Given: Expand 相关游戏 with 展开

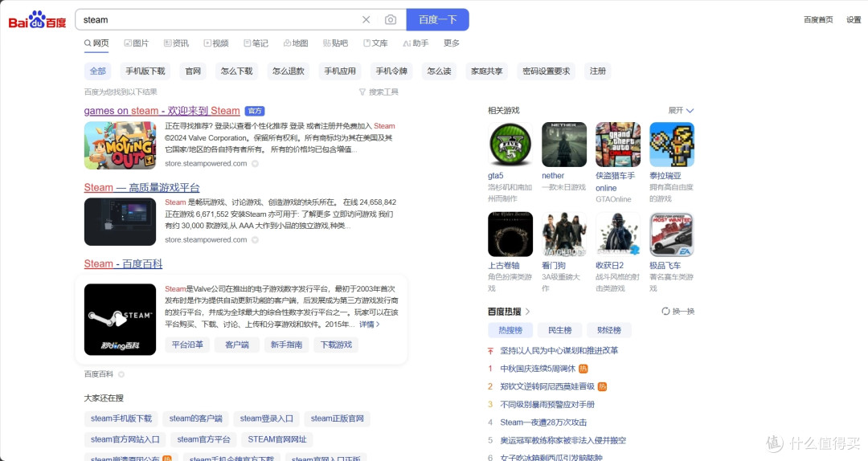Looking at the screenshot, I should (x=681, y=111).
